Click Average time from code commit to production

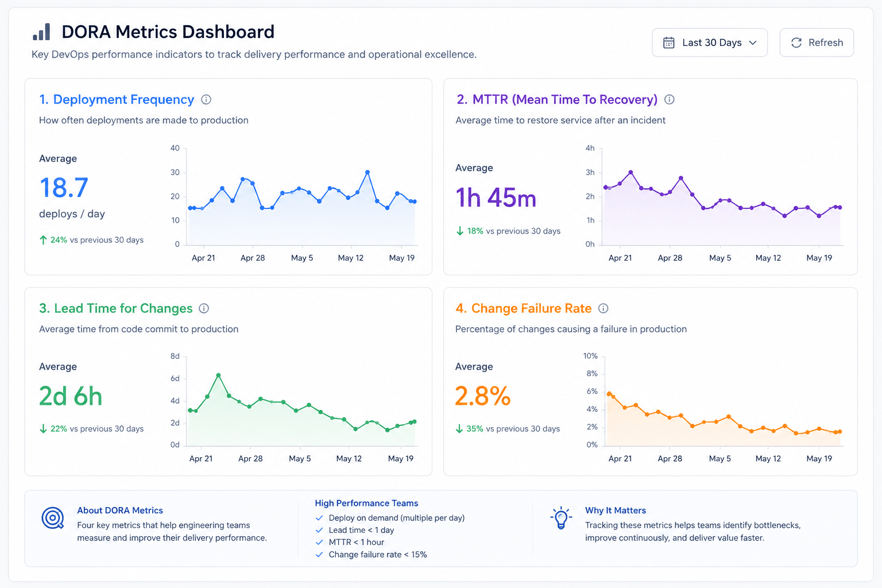coord(138,329)
